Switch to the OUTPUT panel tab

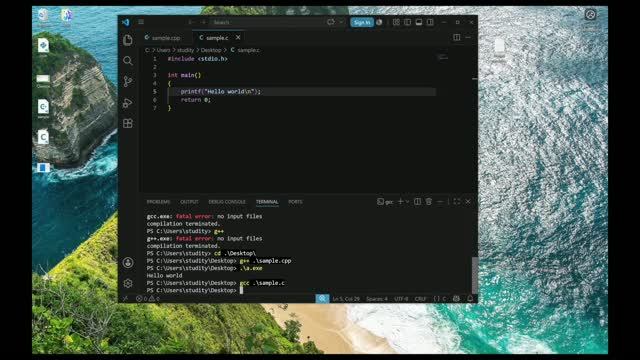point(189,202)
